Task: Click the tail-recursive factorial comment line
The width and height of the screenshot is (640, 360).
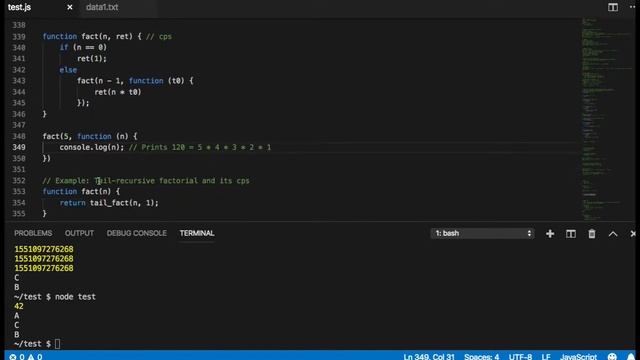Action: pyautogui.click(x=146, y=180)
